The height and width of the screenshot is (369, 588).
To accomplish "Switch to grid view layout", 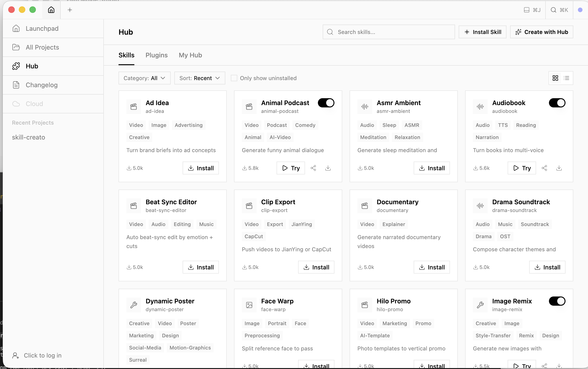I will 555,78.
